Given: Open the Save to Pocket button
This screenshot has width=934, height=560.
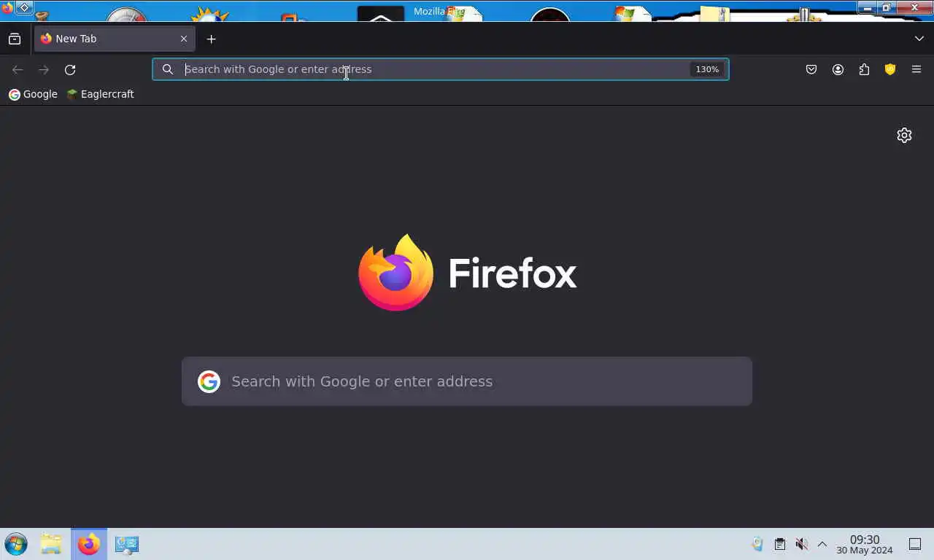Looking at the screenshot, I should pyautogui.click(x=811, y=69).
